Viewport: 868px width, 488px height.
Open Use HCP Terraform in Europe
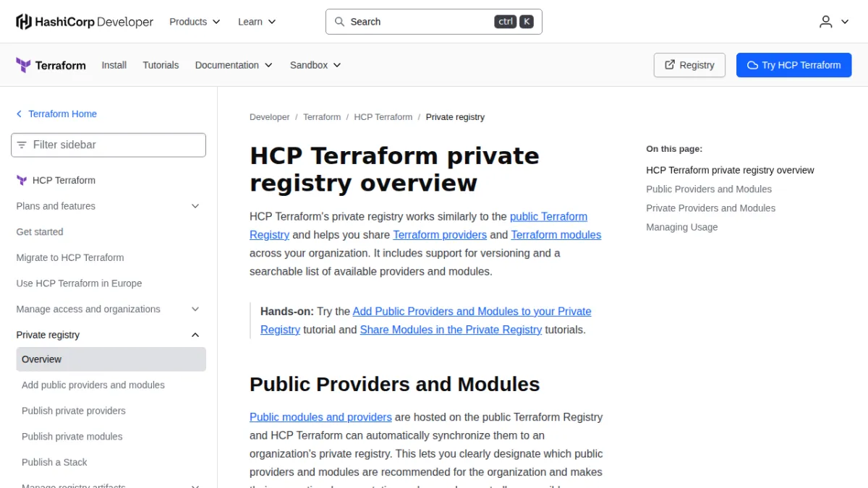point(79,283)
